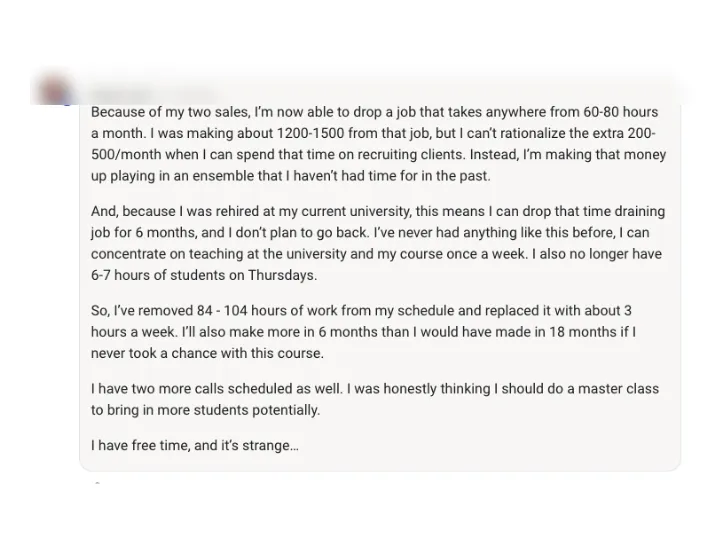
Task: Click the small cut-off mark below the message bubble
Action: coord(97,483)
